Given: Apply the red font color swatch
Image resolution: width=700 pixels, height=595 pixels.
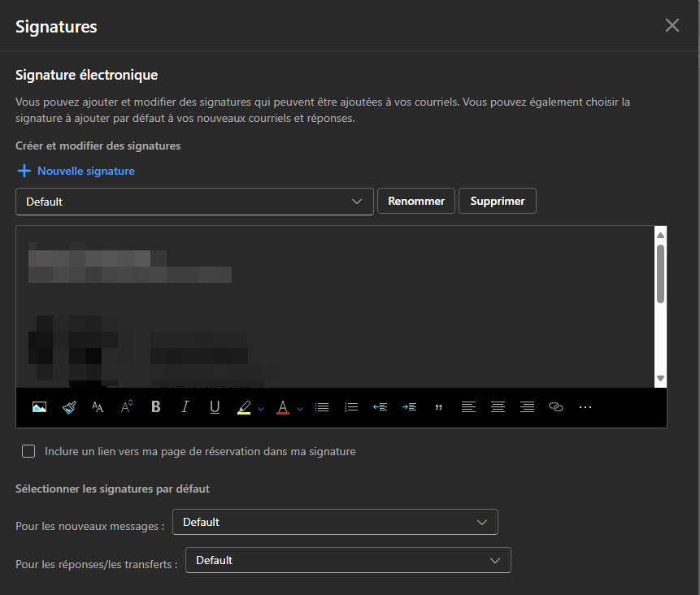Looking at the screenshot, I should point(282,407).
